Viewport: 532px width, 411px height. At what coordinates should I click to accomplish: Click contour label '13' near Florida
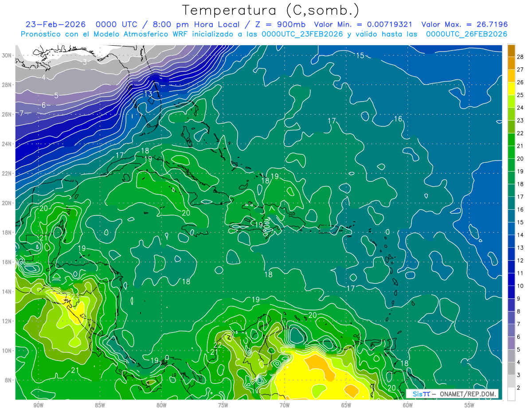[148, 94]
